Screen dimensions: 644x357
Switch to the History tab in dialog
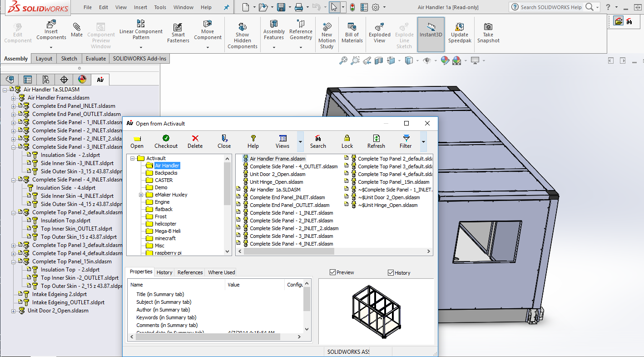click(164, 272)
